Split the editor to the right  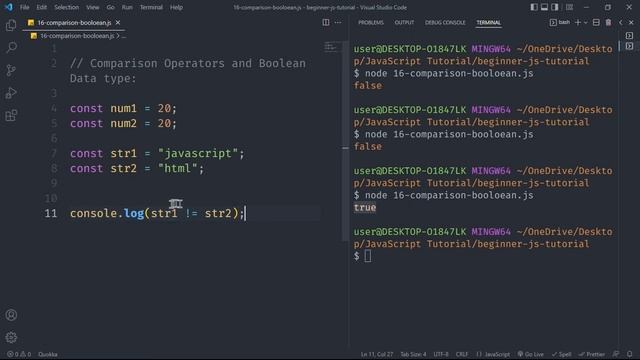(x=326, y=22)
